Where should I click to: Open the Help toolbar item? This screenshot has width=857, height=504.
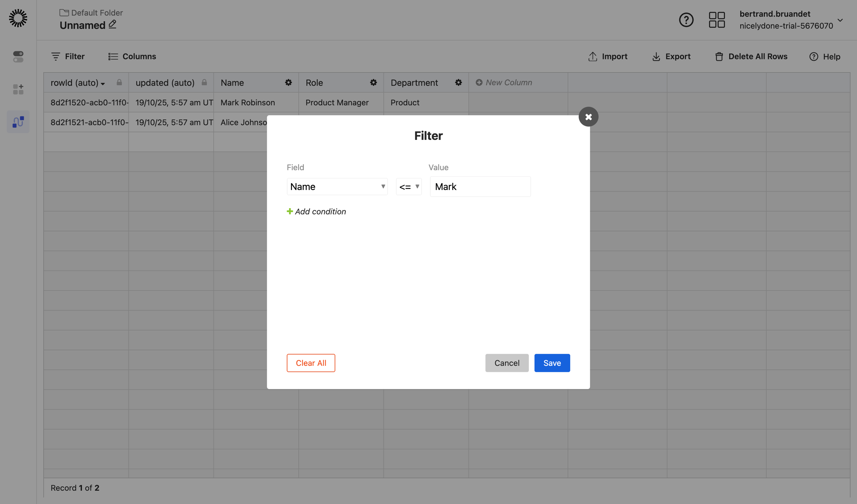coord(825,56)
